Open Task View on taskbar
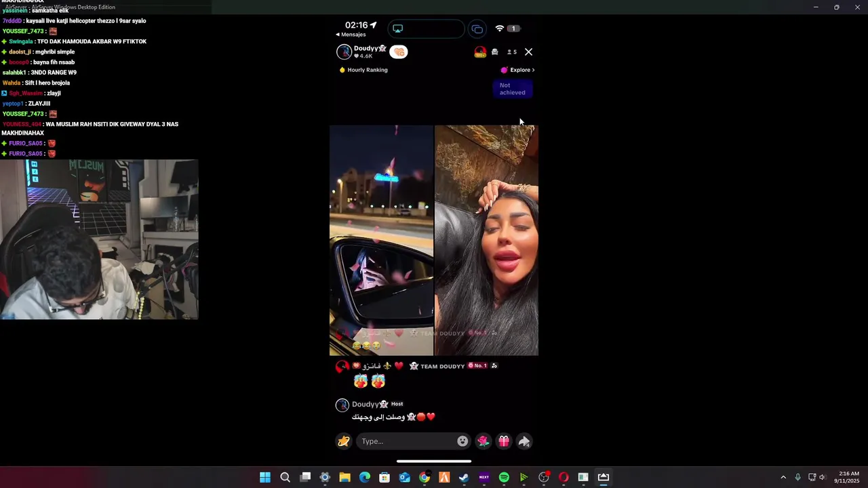Screen dimensions: 868x488 point(305,477)
